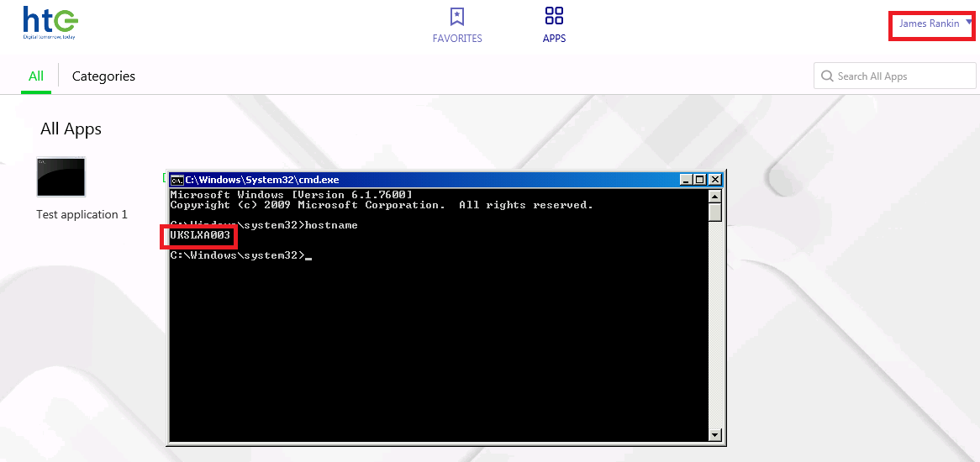The width and height of the screenshot is (980, 462).
Task: Click the cmd scrollbar down arrow
Action: pos(715,435)
